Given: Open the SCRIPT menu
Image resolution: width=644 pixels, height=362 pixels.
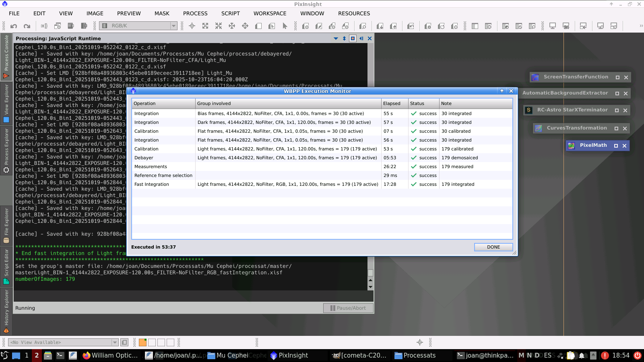Looking at the screenshot, I should coord(230,13).
